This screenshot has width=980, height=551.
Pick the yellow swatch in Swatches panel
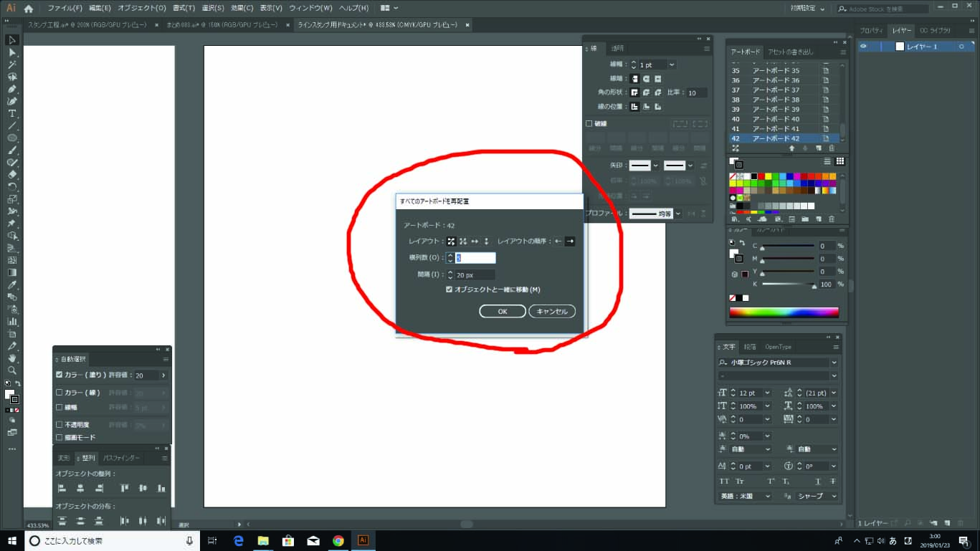coord(768,176)
